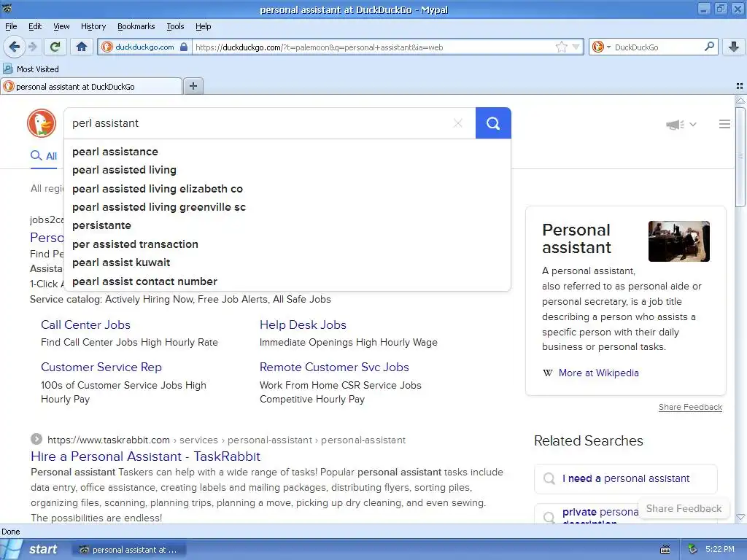Open the Help menu
The height and width of the screenshot is (560, 747).
[x=203, y=26]
